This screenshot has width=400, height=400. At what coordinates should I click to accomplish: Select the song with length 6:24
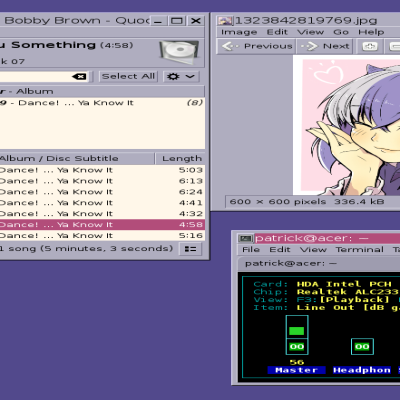pyautogui.click(x=102, y=192)
